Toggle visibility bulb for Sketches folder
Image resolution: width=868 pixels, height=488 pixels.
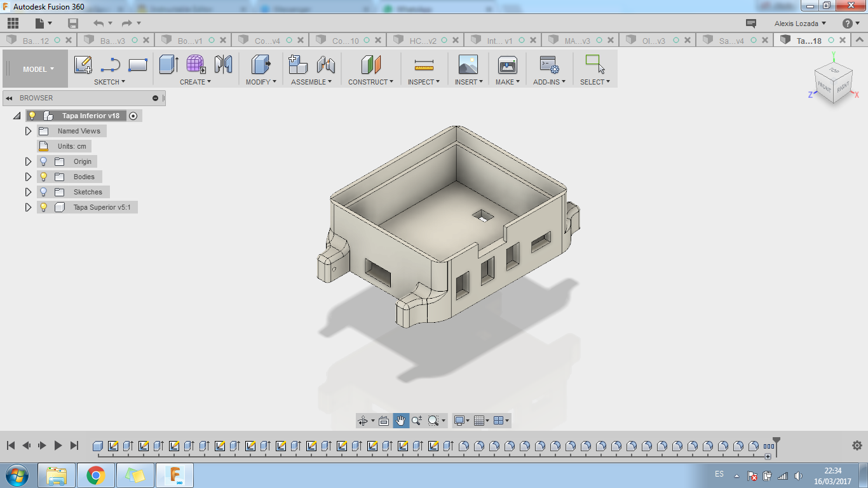point(44,192)
